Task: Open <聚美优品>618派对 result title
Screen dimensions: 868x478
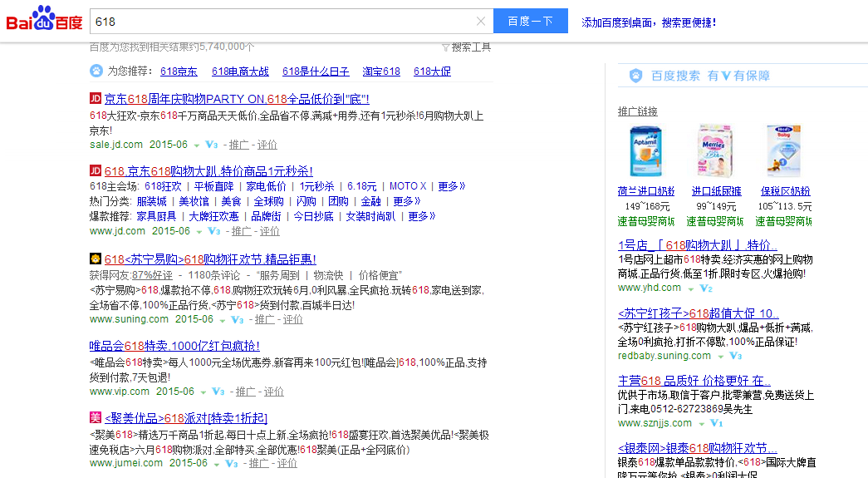Action: (186, 418)
